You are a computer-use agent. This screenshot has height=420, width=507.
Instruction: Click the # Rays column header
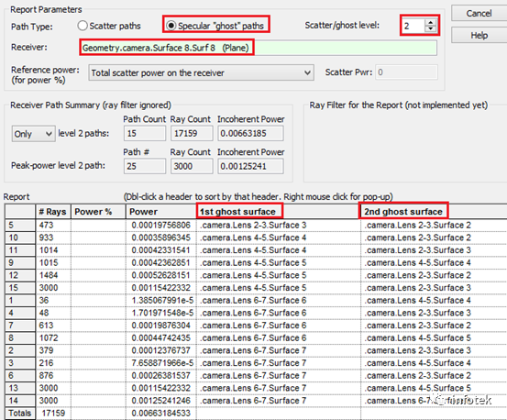pos(52,212)
